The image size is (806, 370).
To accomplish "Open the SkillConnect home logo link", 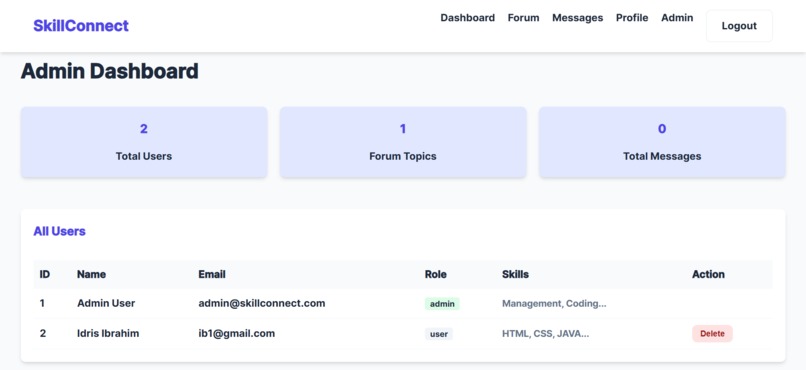I will 81,26.
